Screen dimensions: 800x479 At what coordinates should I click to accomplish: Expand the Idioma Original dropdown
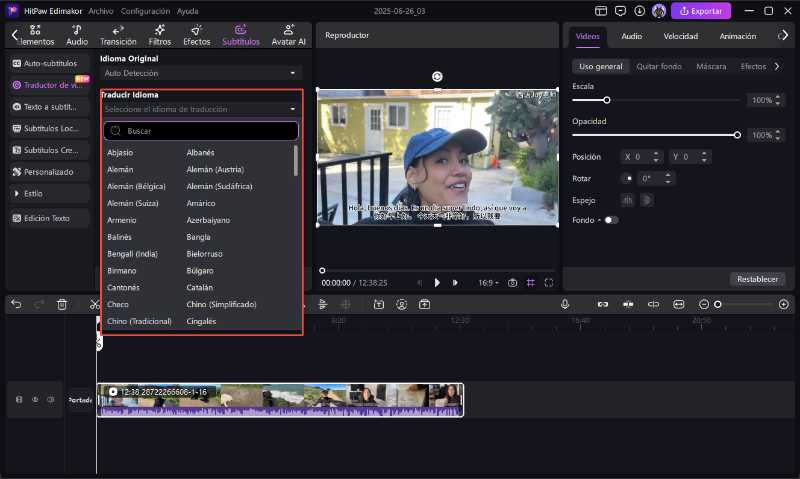(x=200, y=73)
